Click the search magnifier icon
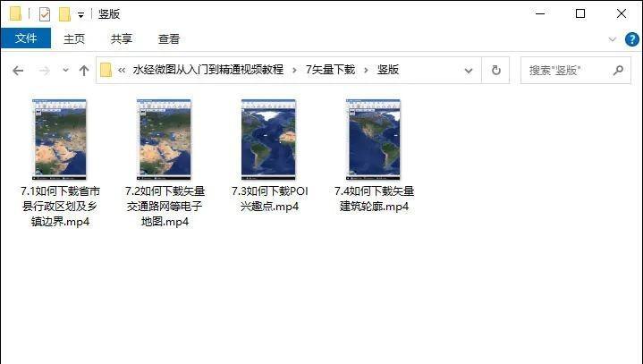Screen dimensions: 643x364 click(x=618, y=71)
